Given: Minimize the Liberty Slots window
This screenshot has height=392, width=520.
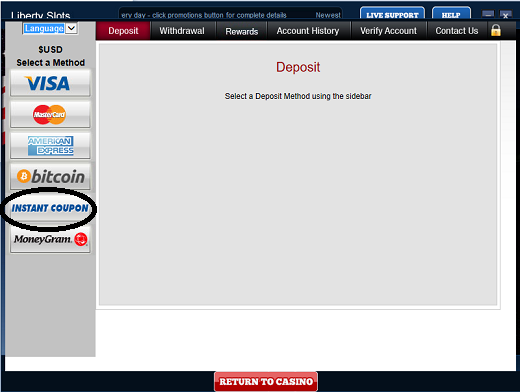Looking at the screenshot, I should (488, 15).
